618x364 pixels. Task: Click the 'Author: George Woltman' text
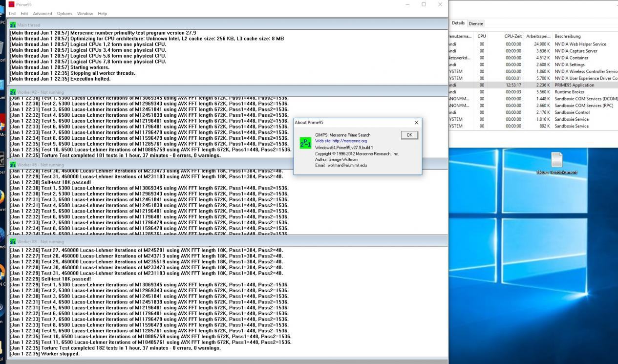pos(336,160)
